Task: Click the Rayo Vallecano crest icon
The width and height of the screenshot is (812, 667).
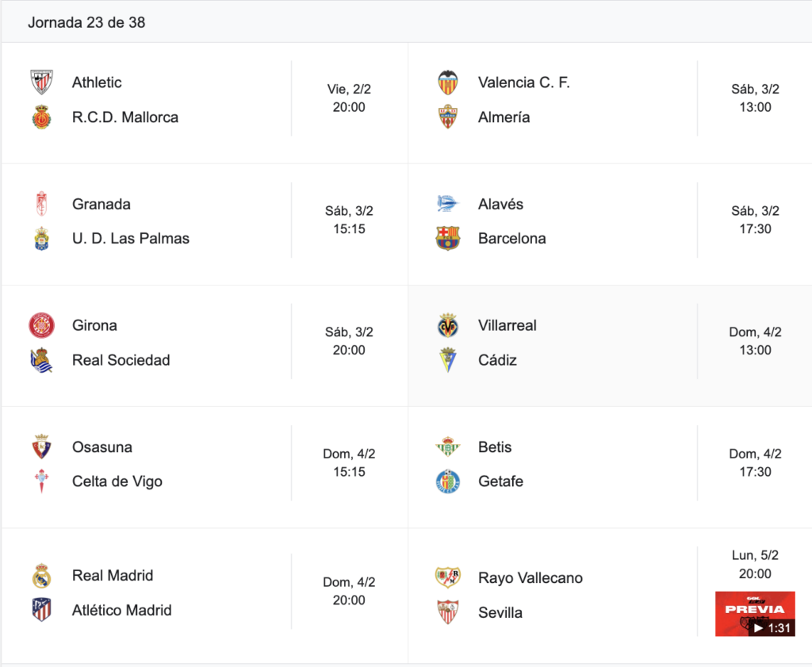Action: coord(447,577)
